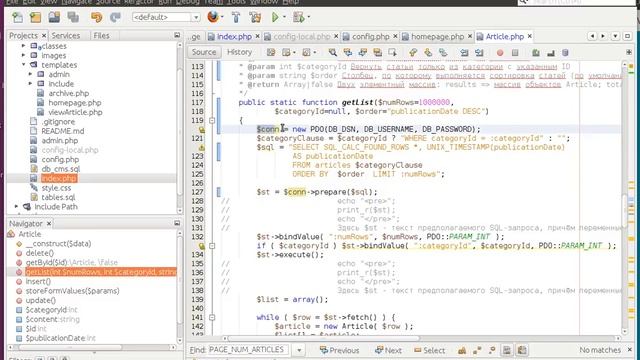Toggle Whole Words icon in find bar
Screen dimensions: 640x360
[x=477, y=350]
